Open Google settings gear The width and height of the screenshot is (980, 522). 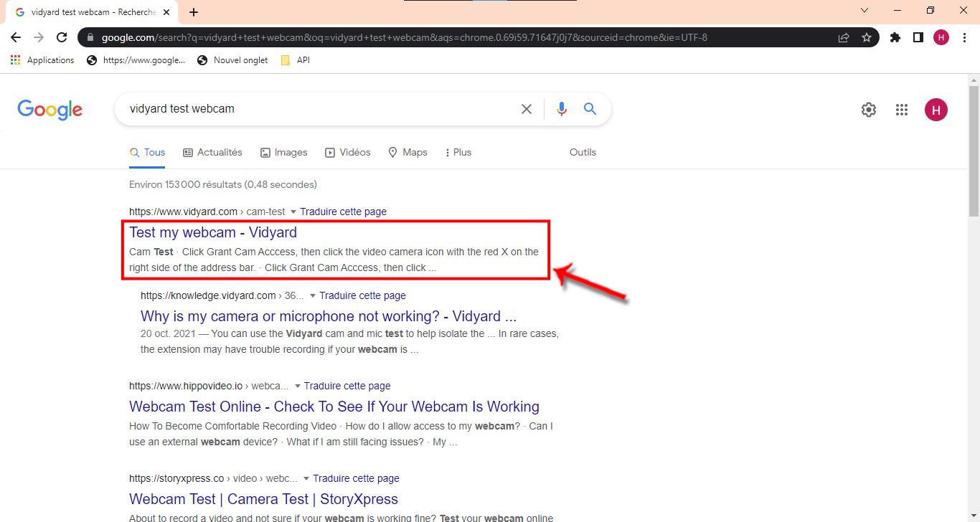click(869, 110)
